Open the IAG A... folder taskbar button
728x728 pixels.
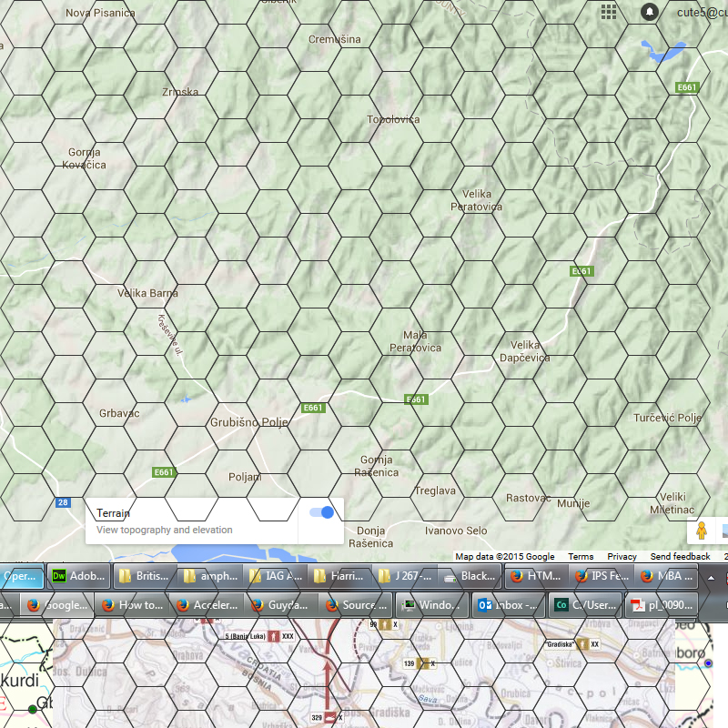pos(276,576)
